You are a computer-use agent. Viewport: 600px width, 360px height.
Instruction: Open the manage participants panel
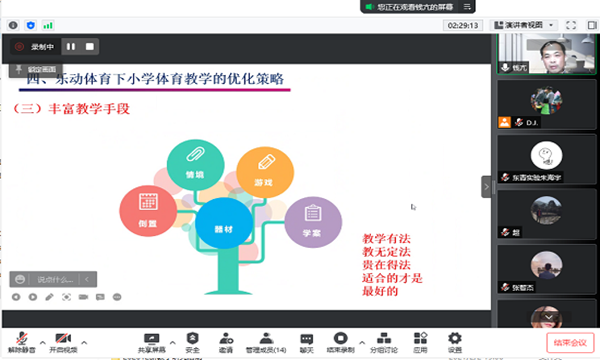click(x=266, y=343)
